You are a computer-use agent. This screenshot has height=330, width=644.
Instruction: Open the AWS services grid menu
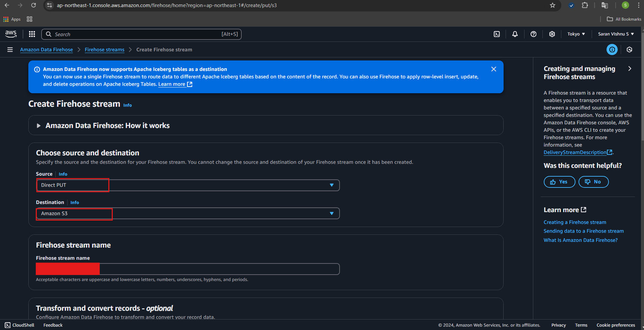pyautogui.click(x=32, y=34)
